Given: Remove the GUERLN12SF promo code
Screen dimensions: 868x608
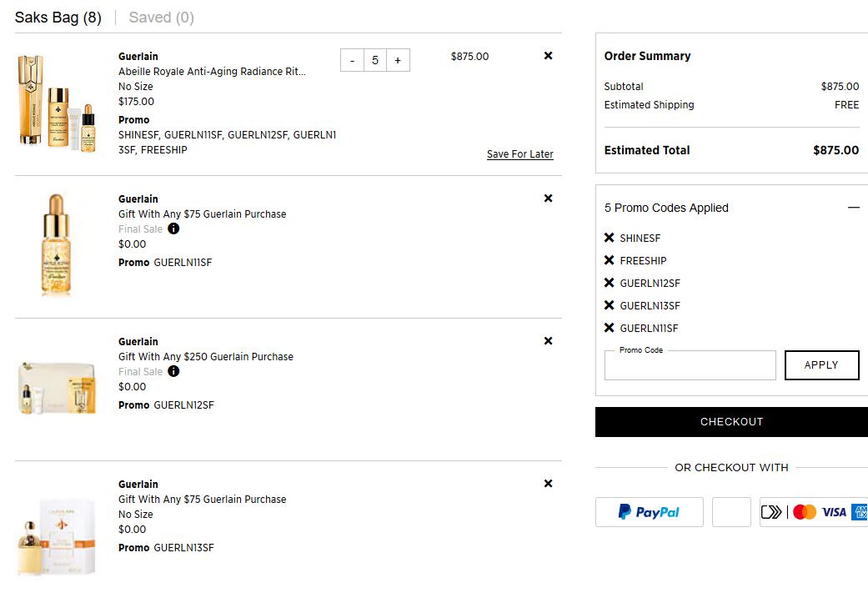Looking at the screenshot, I should (x=609, y=283).
